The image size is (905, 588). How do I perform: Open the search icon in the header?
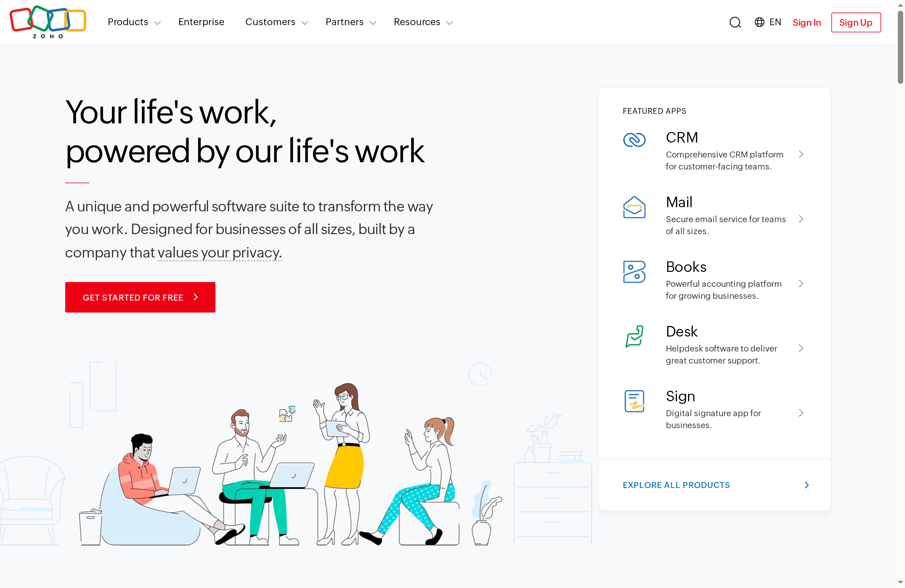pyautogui.click(x=735, y=22)
